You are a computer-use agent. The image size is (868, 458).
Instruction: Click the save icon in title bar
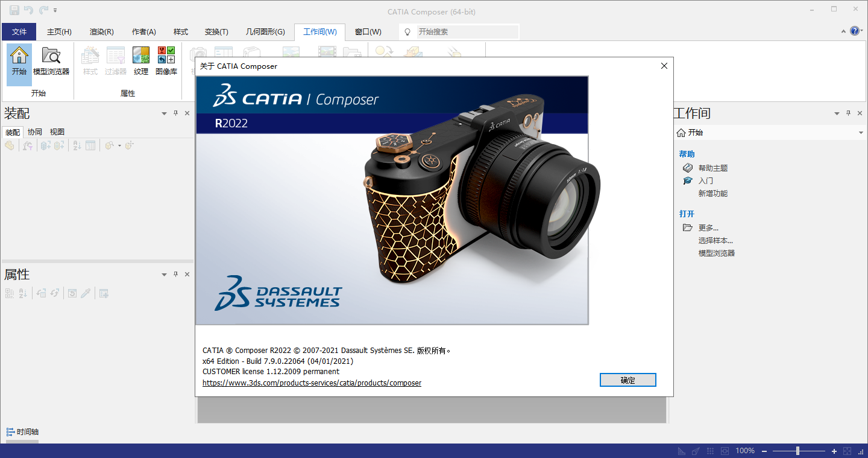click(14, 10)
